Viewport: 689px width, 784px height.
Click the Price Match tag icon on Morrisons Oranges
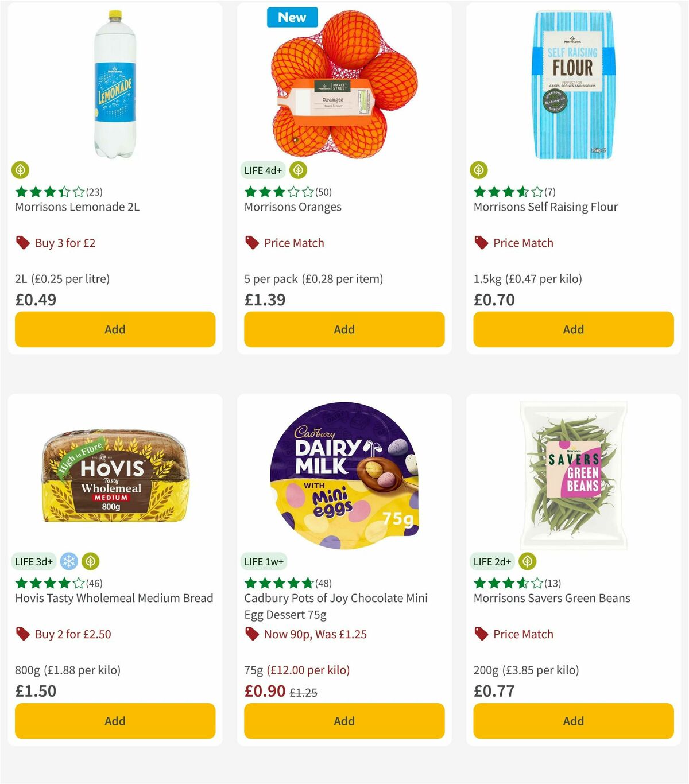251,243
